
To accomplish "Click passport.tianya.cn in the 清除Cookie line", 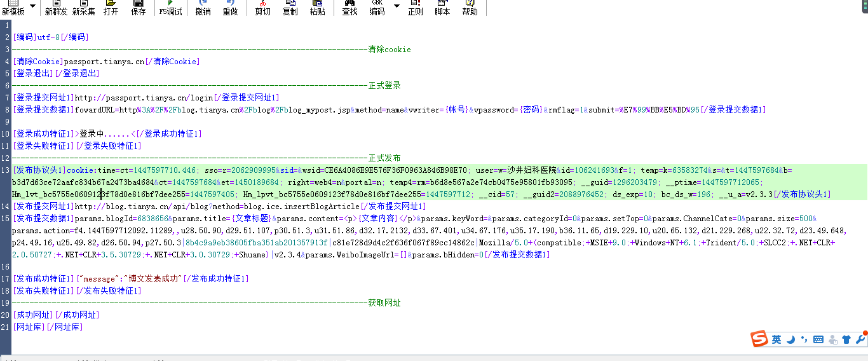I will pyautogui.click(x=104, y=62).
